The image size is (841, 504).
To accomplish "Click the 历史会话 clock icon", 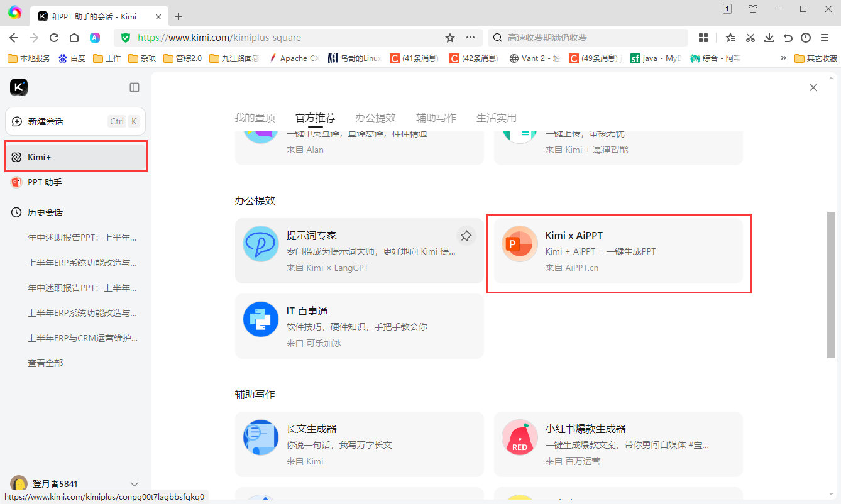I will (x=17, y=212).
